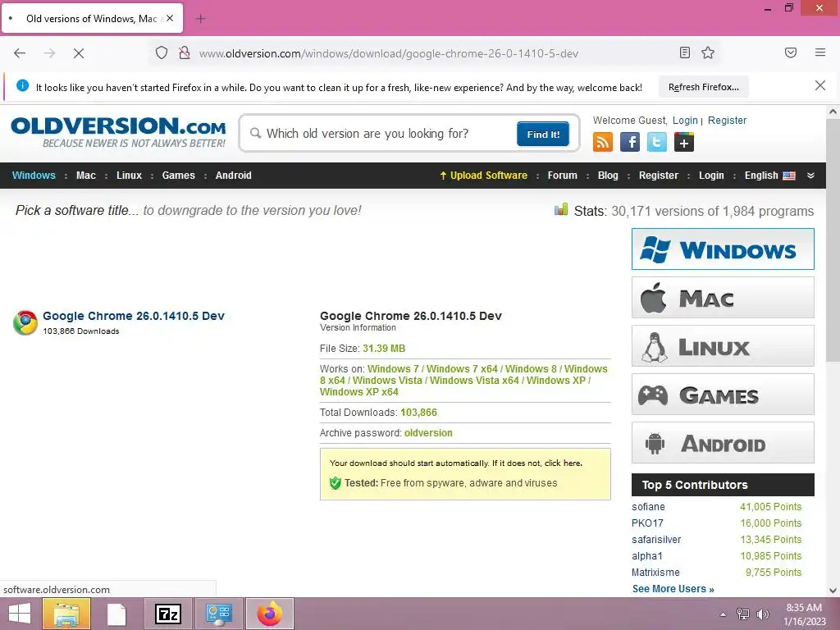Open File Explorer from taskbar
Image resolution: width=840 pixels, height=630 pixels.
point(66,614)
